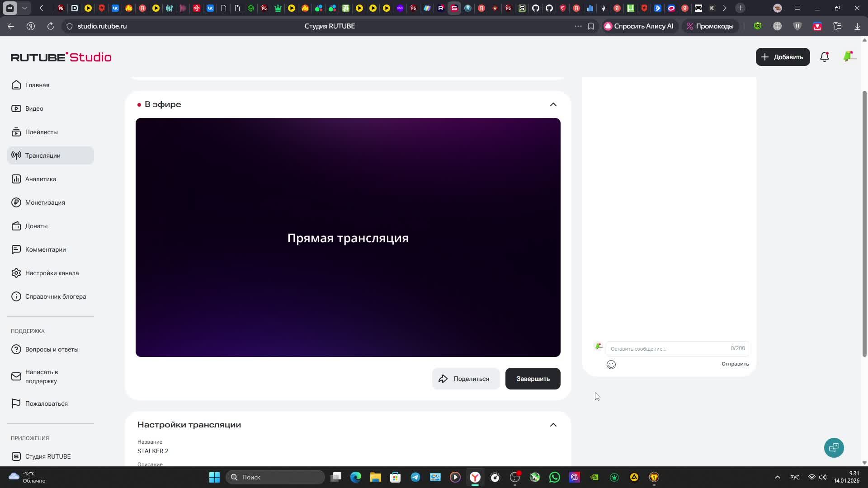This screenshot has height=488, width=868.
Task: Open browser downloads icon
Action: 857,26
